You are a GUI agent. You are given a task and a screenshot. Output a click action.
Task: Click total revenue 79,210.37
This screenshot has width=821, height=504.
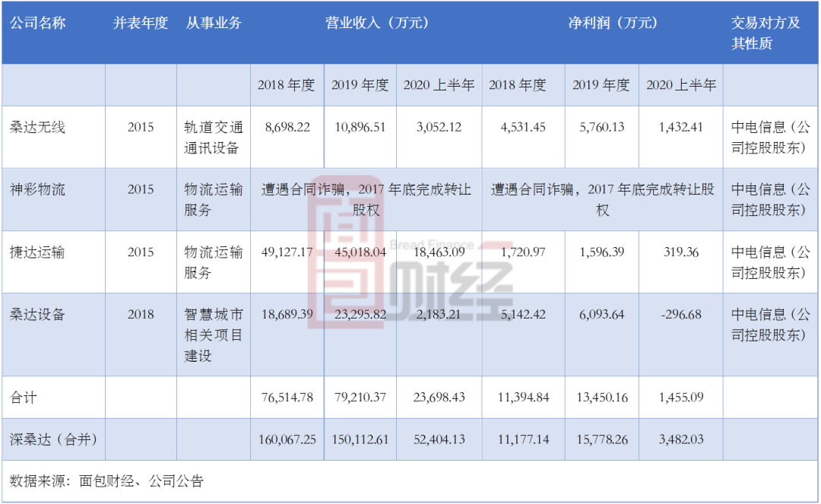360,398
